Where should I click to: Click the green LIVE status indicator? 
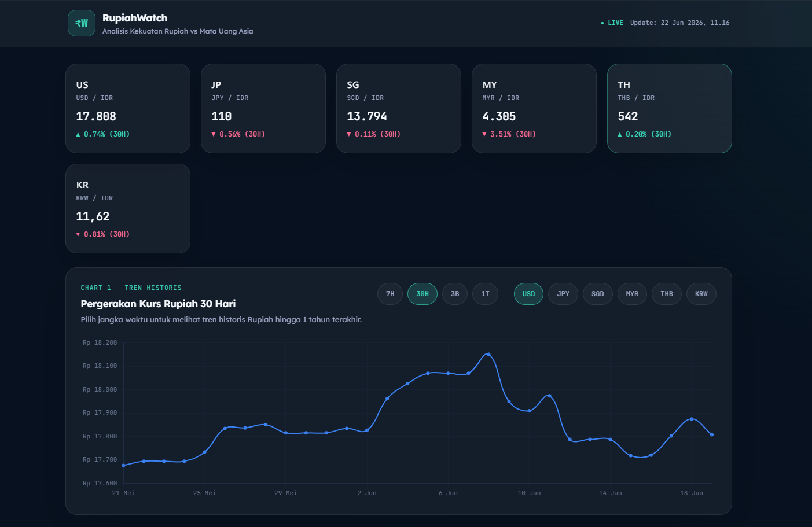pos(612,23)
